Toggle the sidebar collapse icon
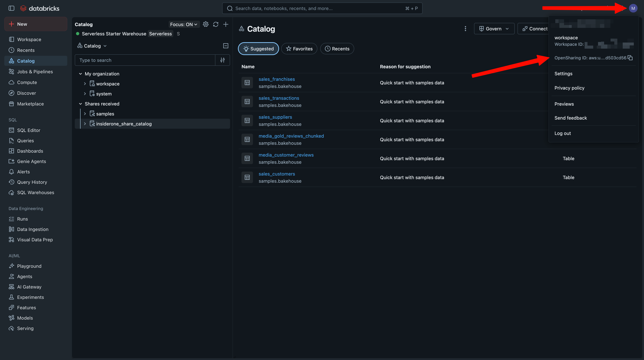 (x=11, y=8)
